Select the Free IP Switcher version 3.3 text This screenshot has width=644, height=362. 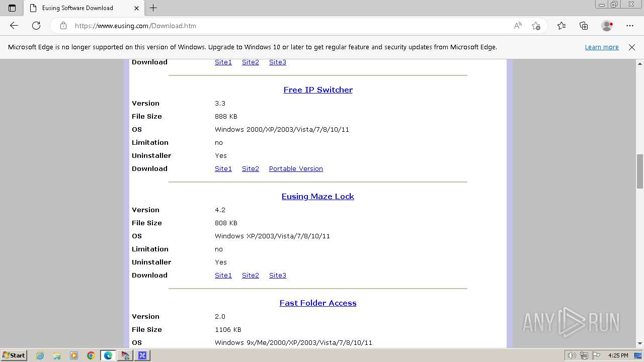[x=220, y=103]
